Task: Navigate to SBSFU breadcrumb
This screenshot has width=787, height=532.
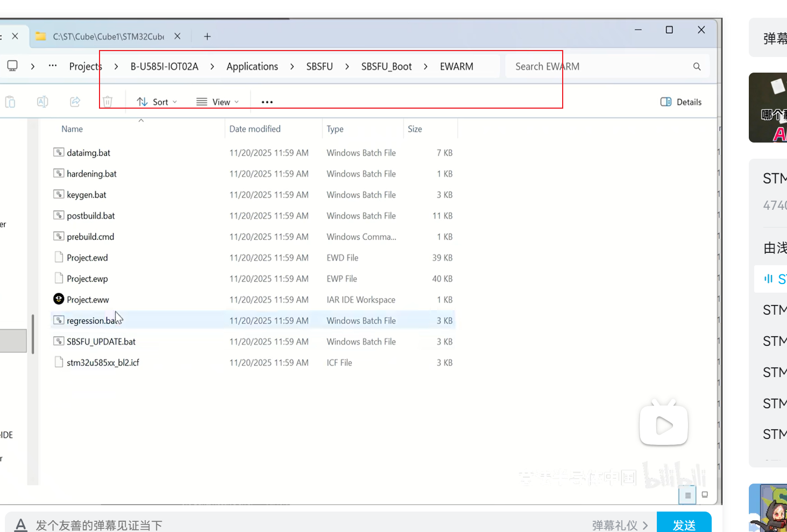Action: tap(320, 67)
